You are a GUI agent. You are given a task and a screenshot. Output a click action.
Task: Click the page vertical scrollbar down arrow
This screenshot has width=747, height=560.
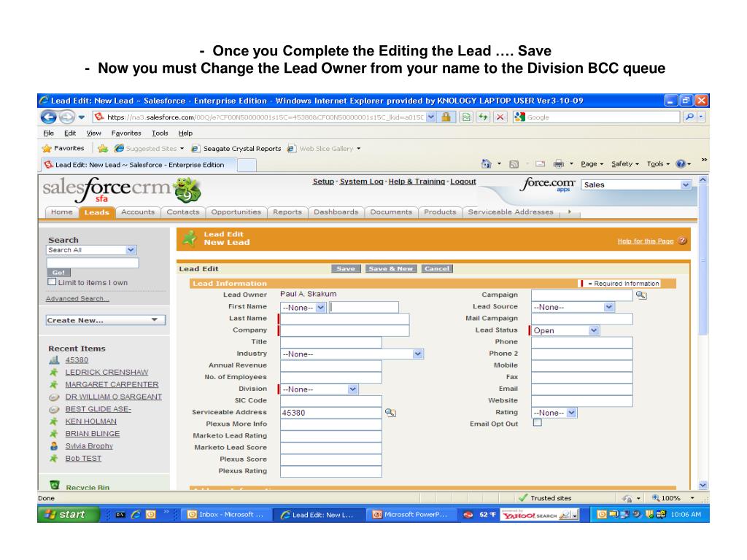pos(703,485)
